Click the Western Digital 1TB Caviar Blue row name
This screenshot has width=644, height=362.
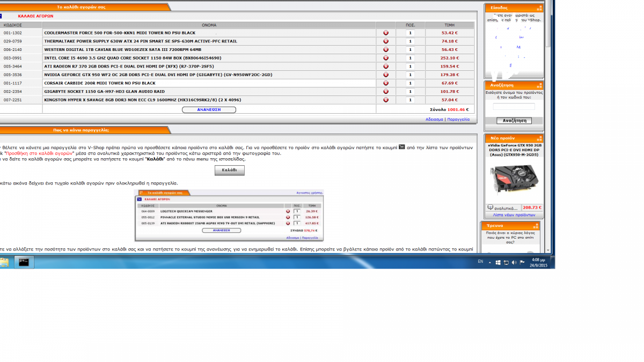pyautogui.click(x=123, y=49)
